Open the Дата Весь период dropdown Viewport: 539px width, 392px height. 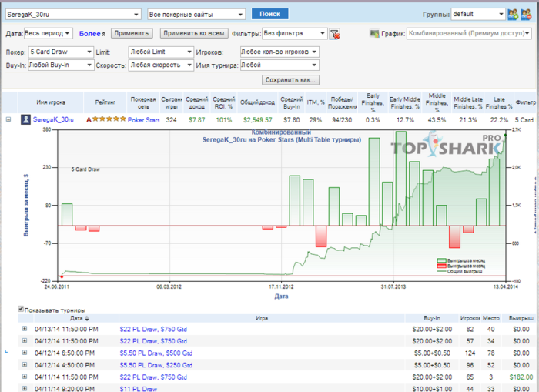coord(48,33)
